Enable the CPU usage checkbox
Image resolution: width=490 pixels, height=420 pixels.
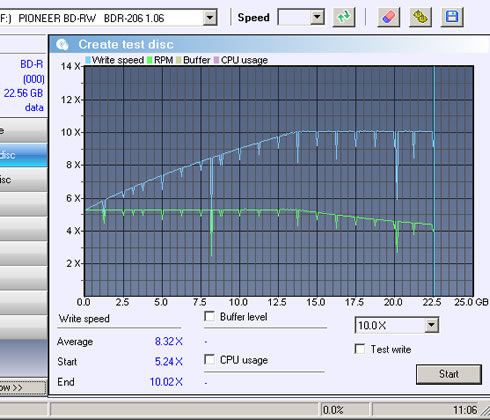(209, 360)
